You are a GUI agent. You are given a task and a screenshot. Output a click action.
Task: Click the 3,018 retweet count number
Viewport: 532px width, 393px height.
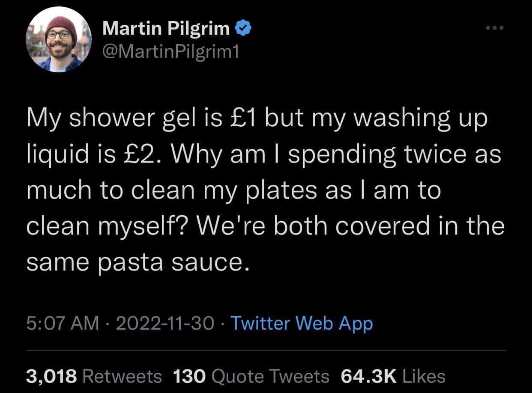click(x=51, y=376)
